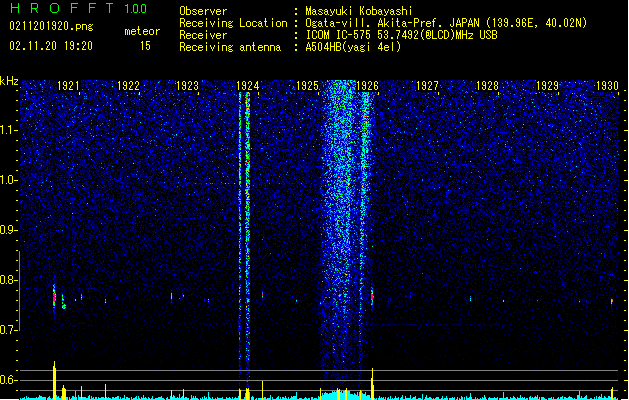Click time axis label 1926

coord(367,86)
